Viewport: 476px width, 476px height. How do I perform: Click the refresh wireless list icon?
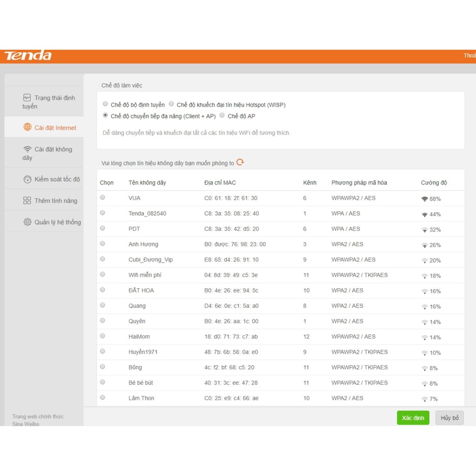coord(240,162)
